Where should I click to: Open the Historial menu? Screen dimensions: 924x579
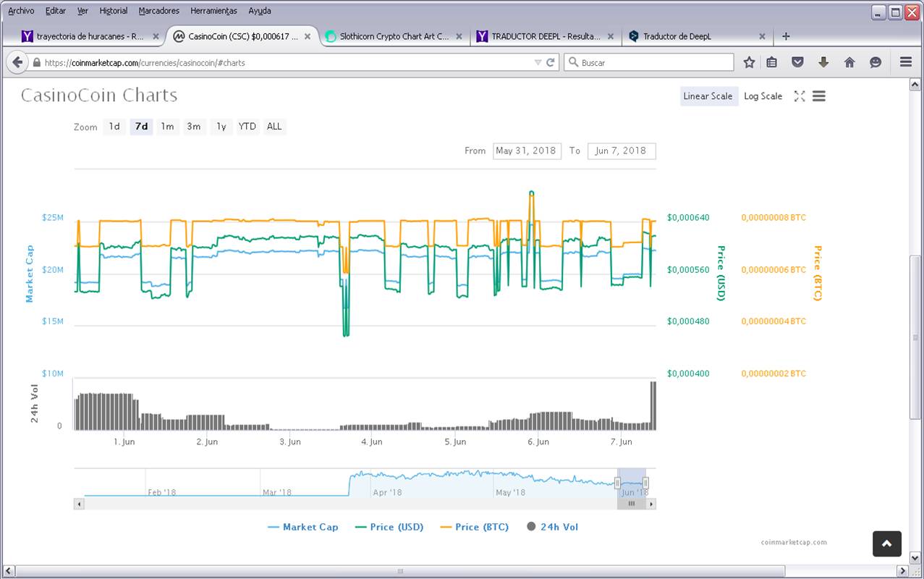[x=114, y=11]
